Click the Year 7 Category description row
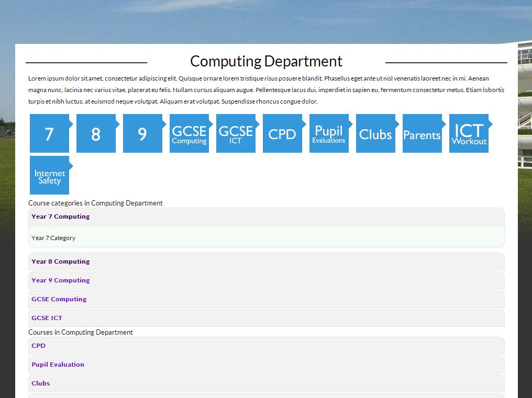Viewport: 532px width, 398px height. [53, 238]
